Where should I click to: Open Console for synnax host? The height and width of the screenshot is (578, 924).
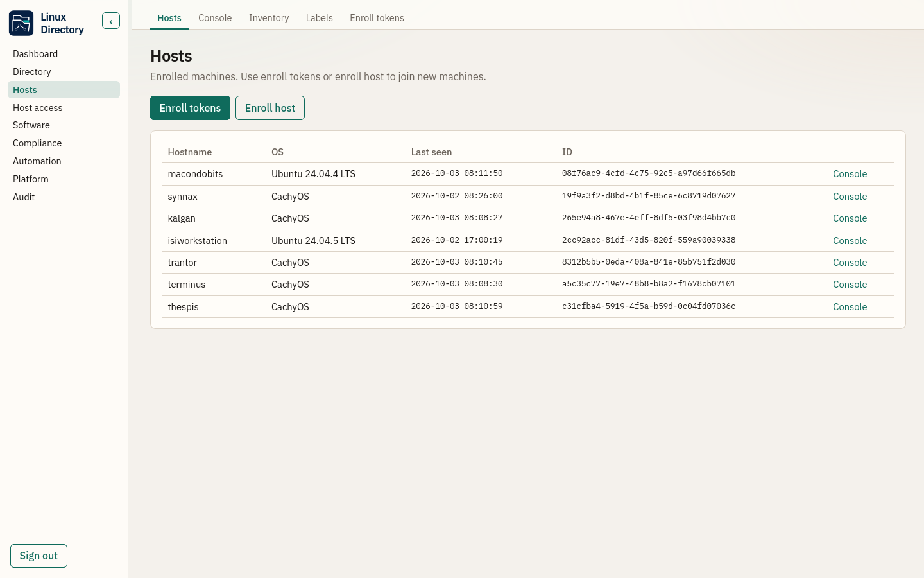[x=850, y=197]
